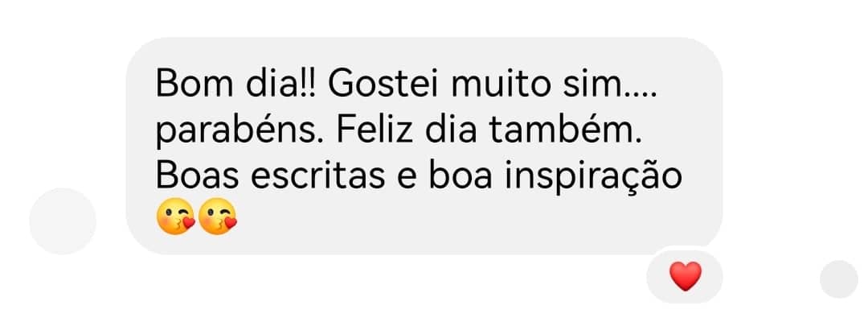The height and width of the screenshot is (326, 868).
Task: Click the letter "e" between escritas and boa
Action: (x=407, y=180)
